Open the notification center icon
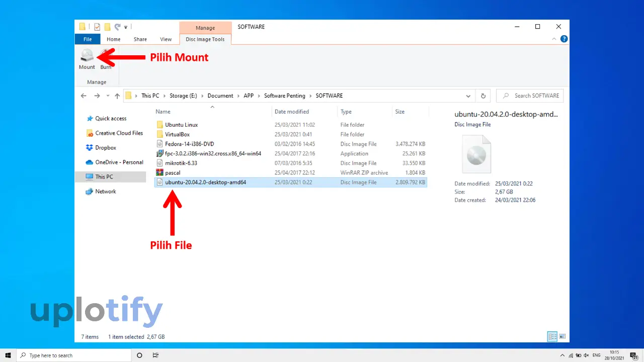Screen dimensions: 644x362 coord(634,355)
